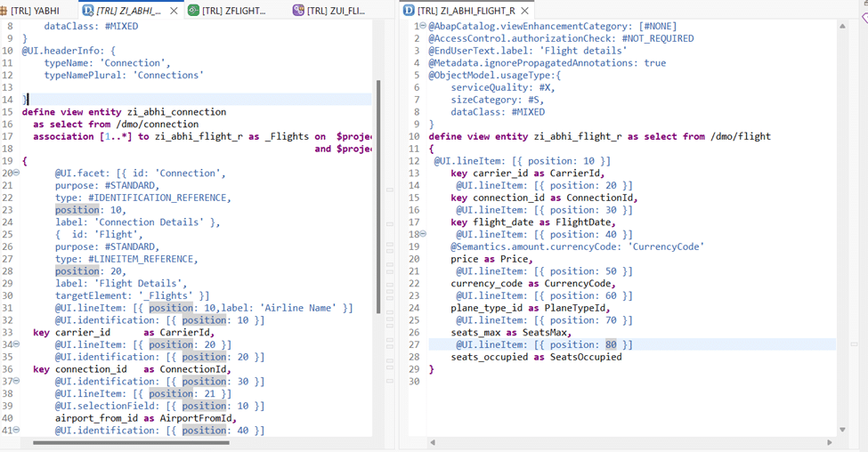
Task: Click the left ZI_ABHI tab file icon
Action: click(x=88, y=11)
